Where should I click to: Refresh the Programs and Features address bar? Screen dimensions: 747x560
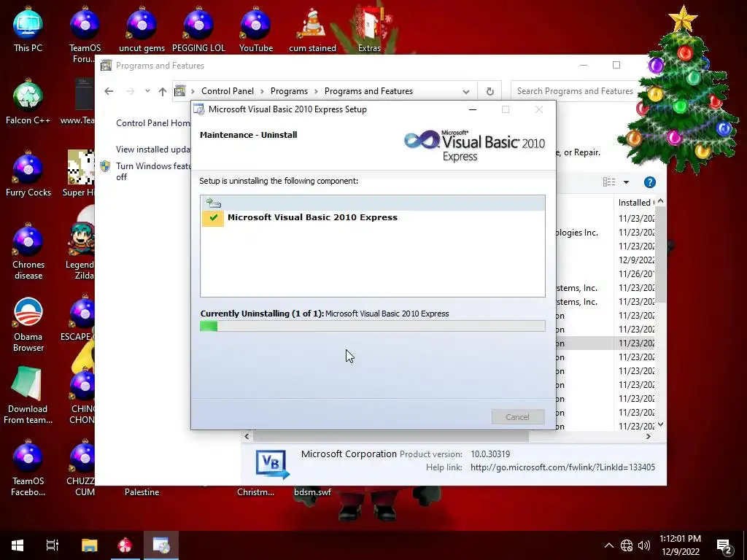(x=489, y=91)
